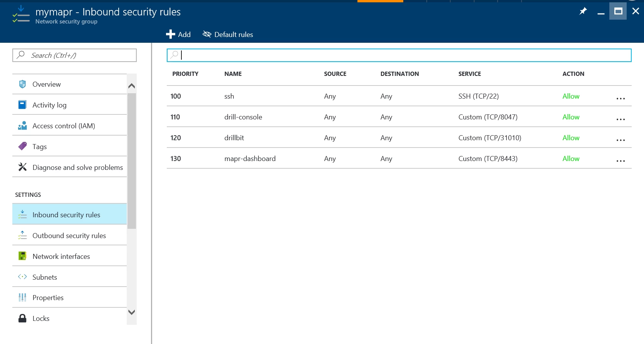Select the ssh rule name

(229, 96)
